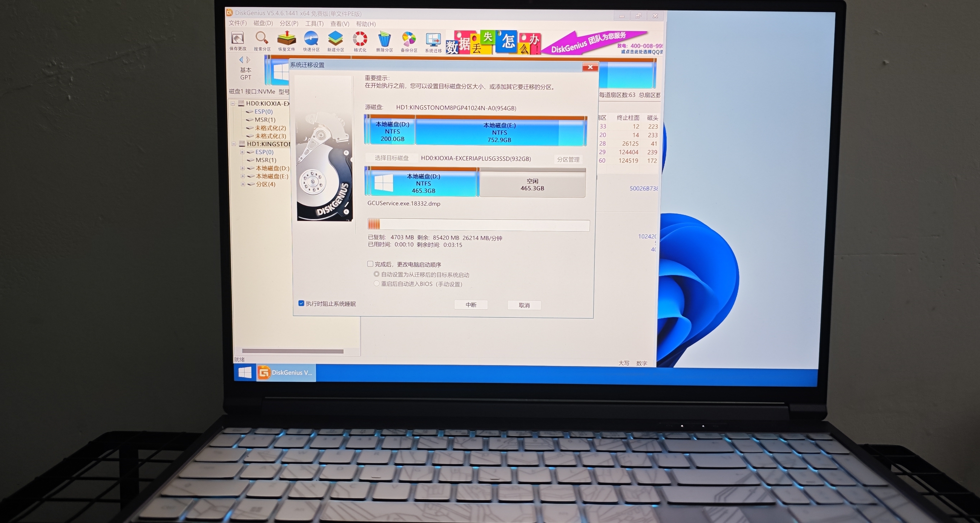Click the HD0:KIOXIA disk icon in the tree
Screen dimensions: 980x523
241,103
